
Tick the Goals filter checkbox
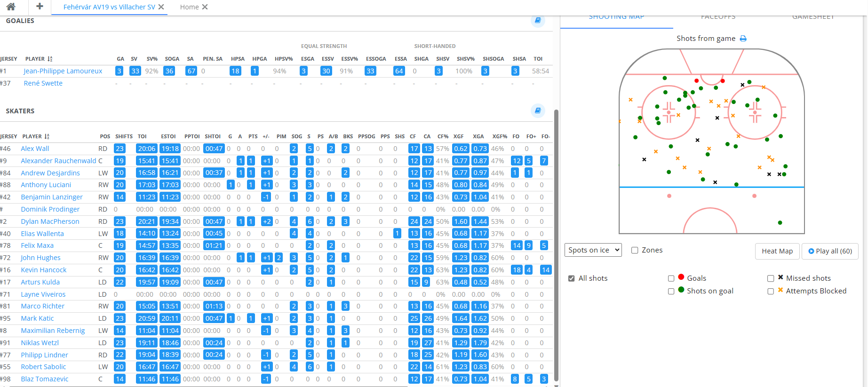click(x=671, y=278)
